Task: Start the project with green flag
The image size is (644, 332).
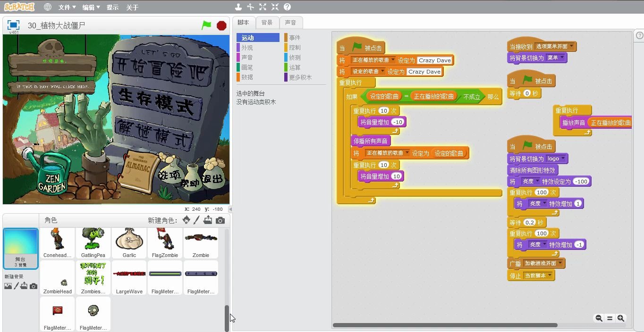Action: coord(206,25)
